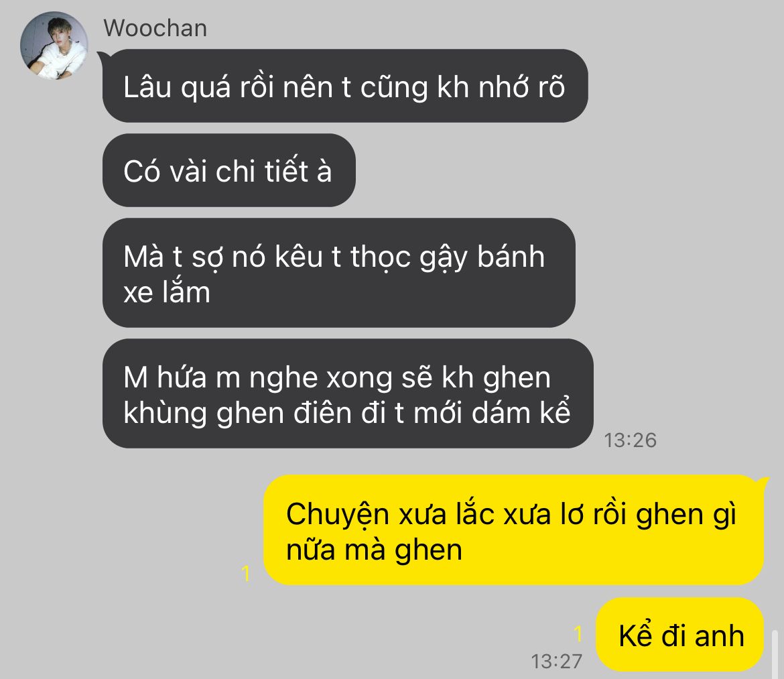Select the yellow message starting "Chuyện xưa lắc xưa lơ"
Image resolution: width=784 pixels, height=679 pixels.
click(514, 530)
